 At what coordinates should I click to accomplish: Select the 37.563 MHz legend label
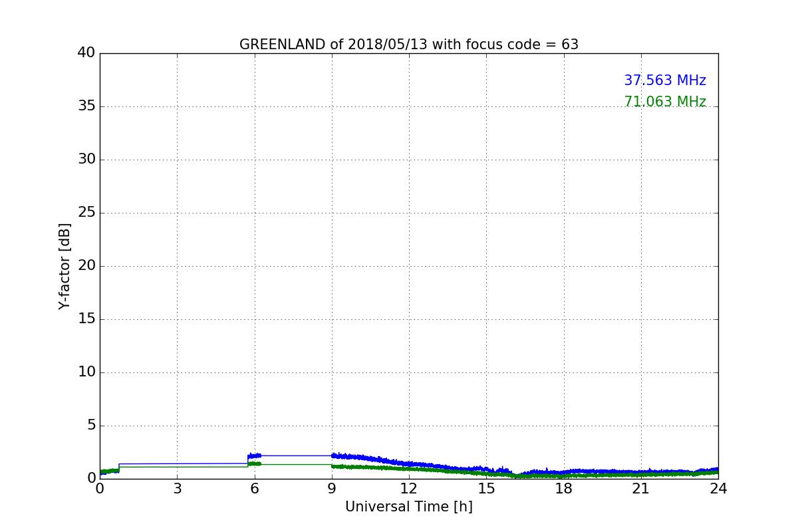coord(665,80)
